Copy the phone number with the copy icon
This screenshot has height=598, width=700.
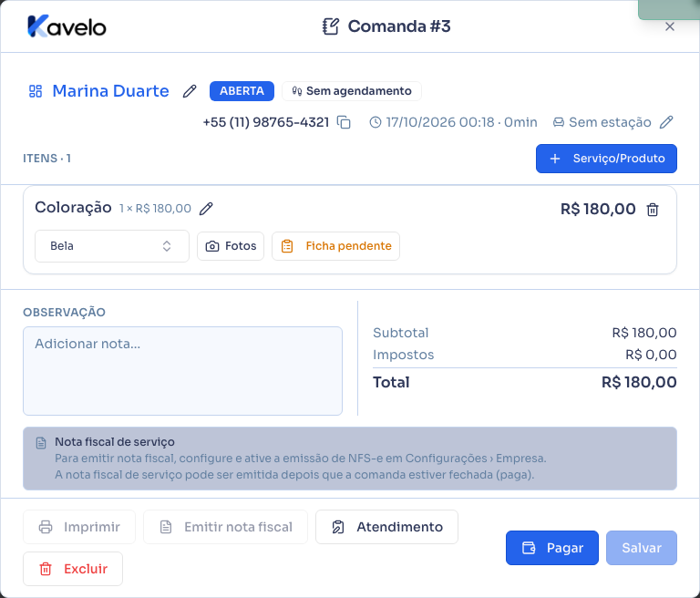tap(344, 122)
